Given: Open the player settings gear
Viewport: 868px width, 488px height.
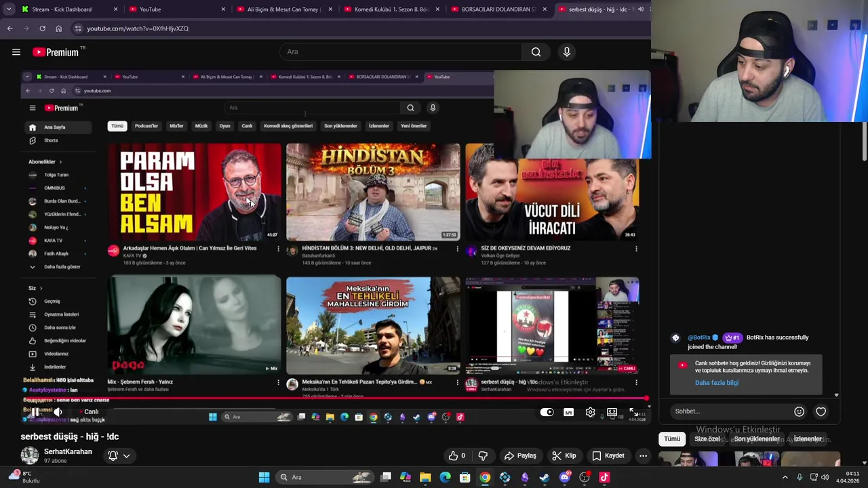Looking at the screenshot, I should (590, 412).
